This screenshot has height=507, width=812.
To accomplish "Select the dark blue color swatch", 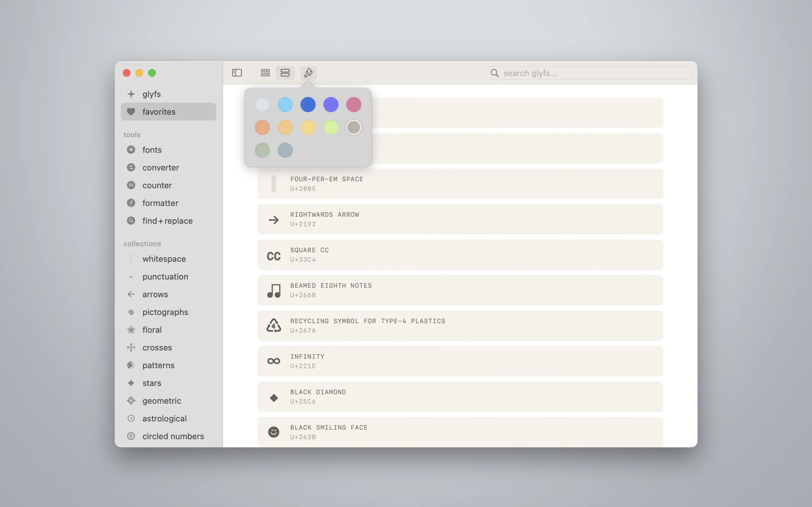I will (x=308, y=105).
